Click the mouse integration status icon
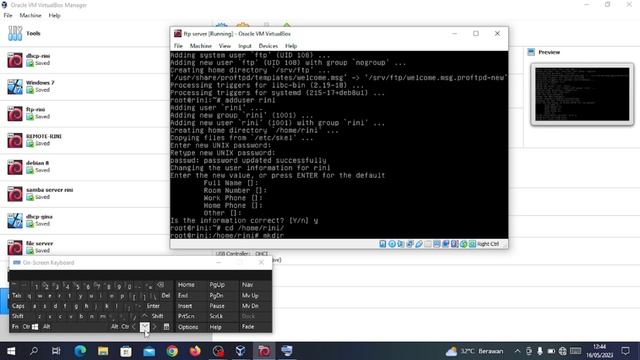This screenshot has height=360, width=640. tap(463, 244)
